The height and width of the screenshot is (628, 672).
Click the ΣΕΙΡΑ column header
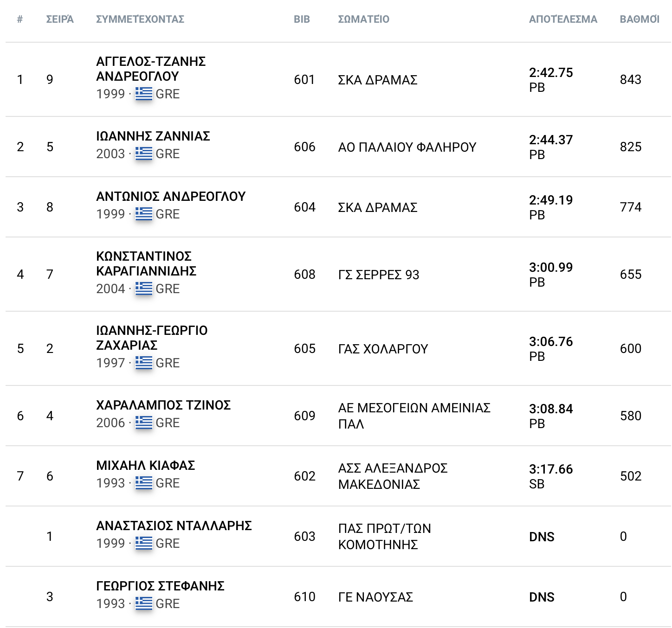60,19
